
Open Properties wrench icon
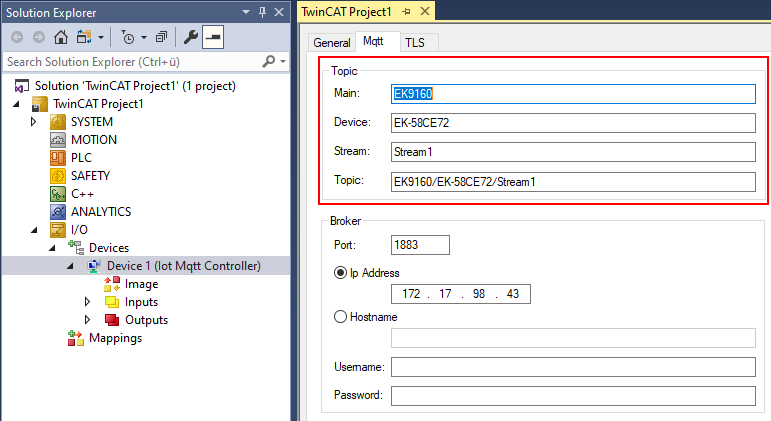[x=190, y=37]
